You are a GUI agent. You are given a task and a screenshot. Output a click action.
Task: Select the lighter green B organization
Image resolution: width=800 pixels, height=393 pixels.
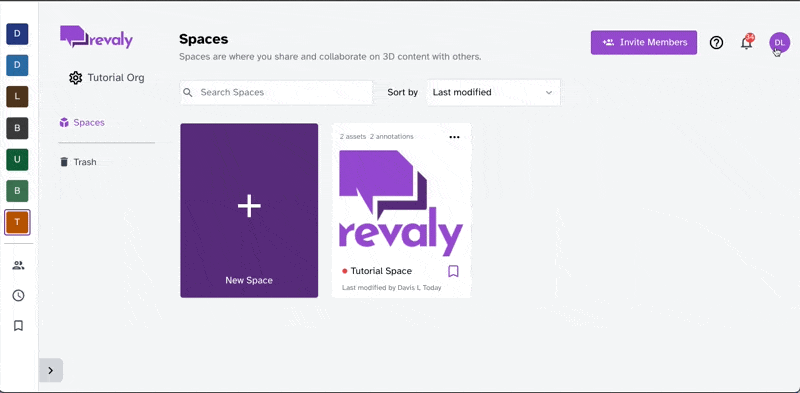coord(17,191)
